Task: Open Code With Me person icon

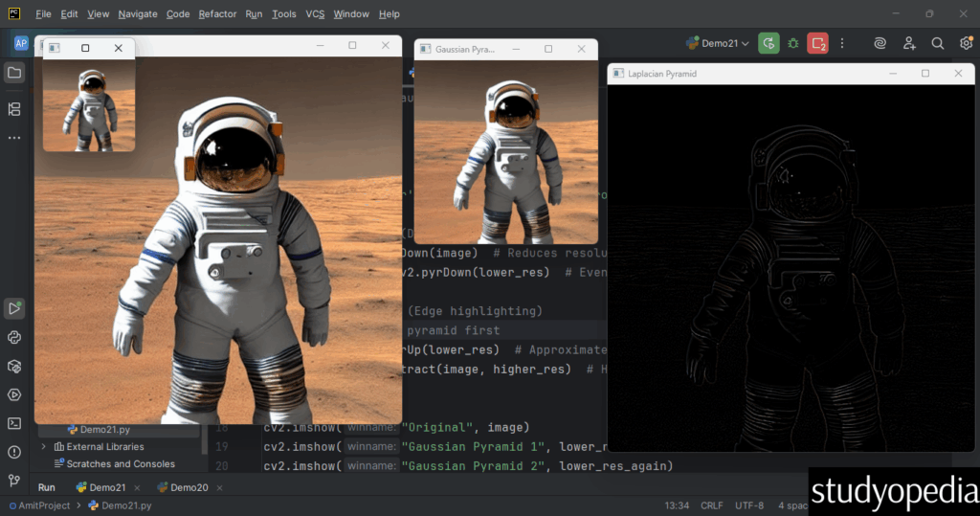Action: click(x=909, y=43)
